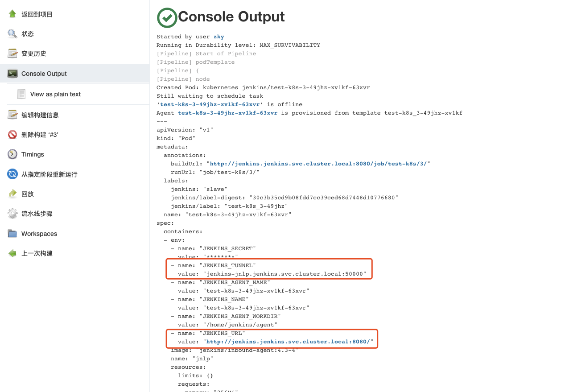This screenshot has height=392, width=569.
Task: Click the green previous build arrow icon
Action: [12, 253]
